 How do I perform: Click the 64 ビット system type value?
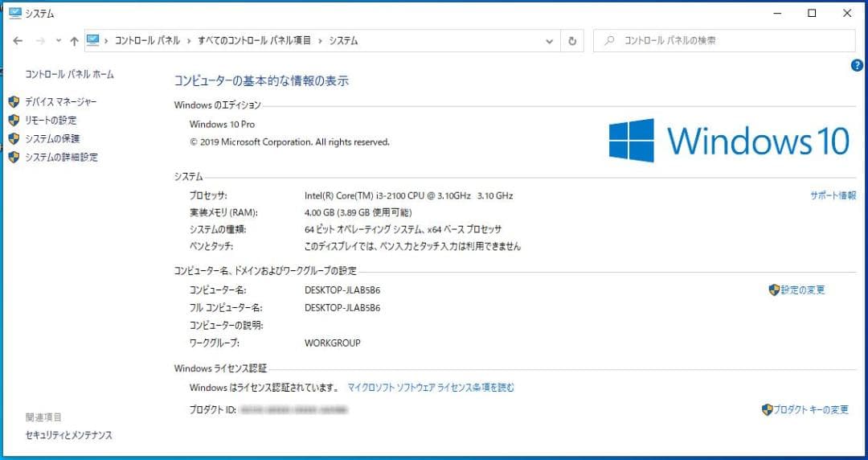pyautogui.click(x=403, y=229)
